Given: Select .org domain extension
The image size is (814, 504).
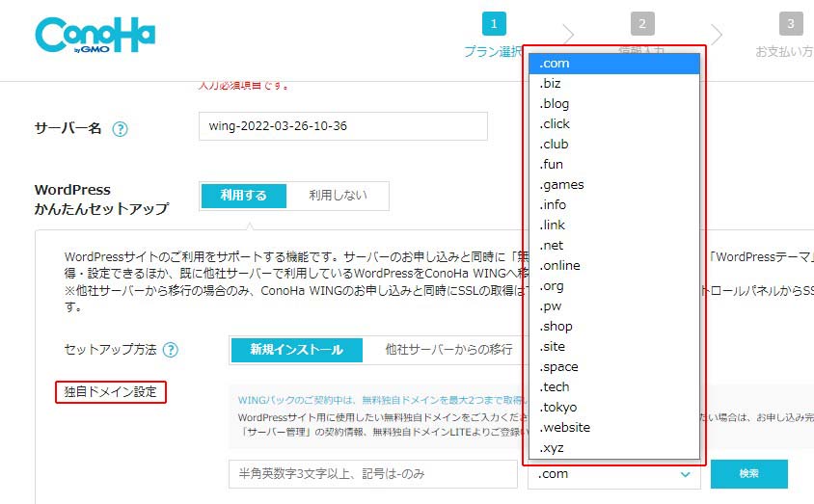Looking at the screenshot, I should (x=614, y=285).
